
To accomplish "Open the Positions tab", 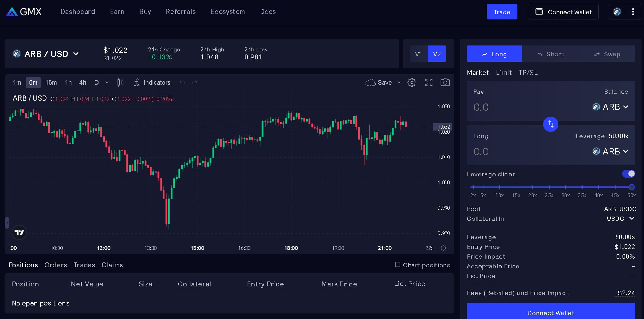I will coord(23,265).
